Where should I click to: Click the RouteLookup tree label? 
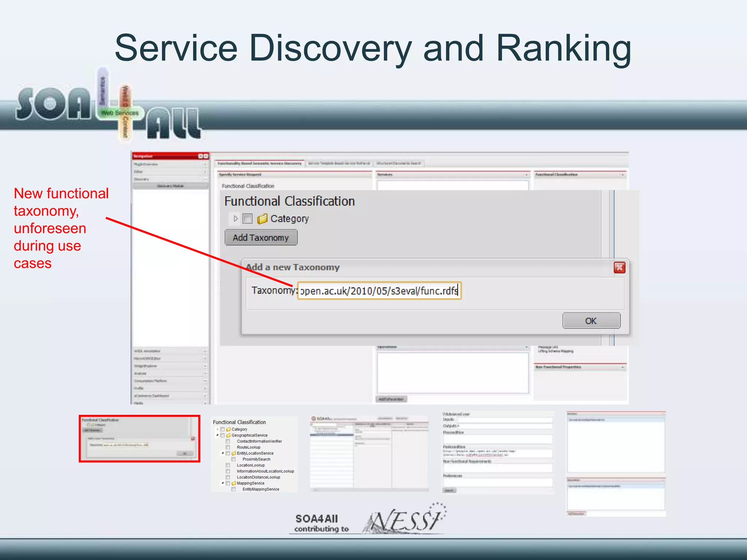(249, 447)
